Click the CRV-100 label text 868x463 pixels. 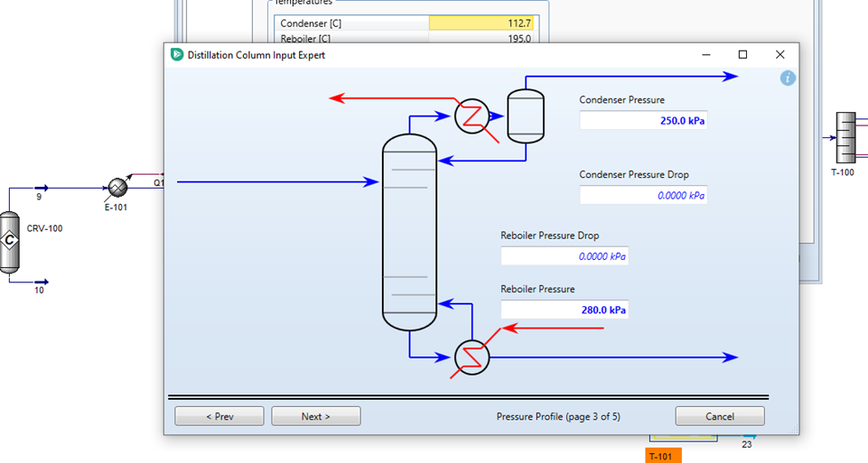45,228
